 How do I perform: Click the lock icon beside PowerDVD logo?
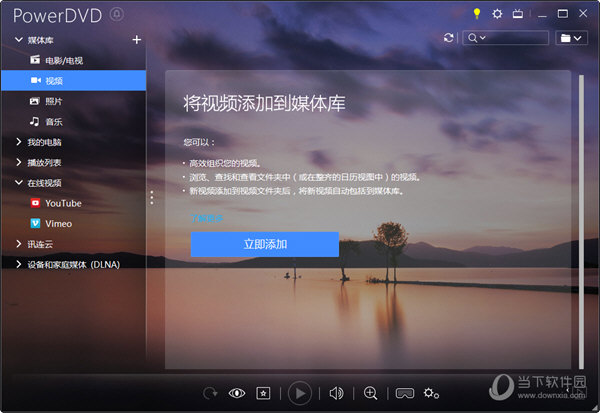tap(117, 14)
